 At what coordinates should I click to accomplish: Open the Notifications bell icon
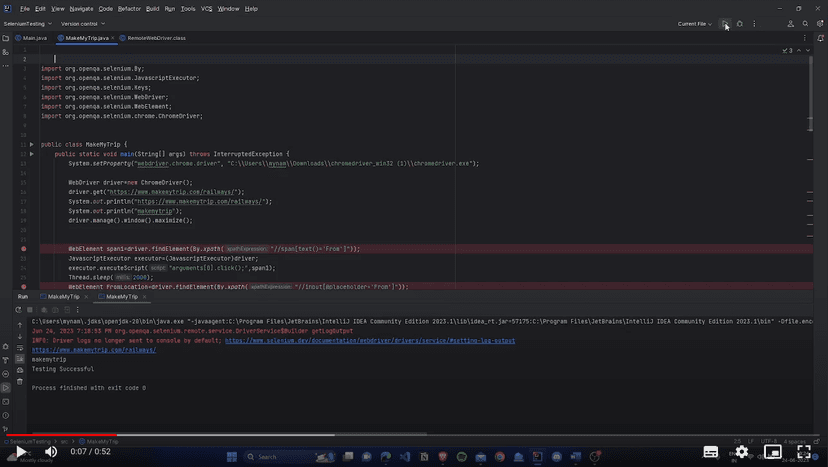[x=821, y=38]
